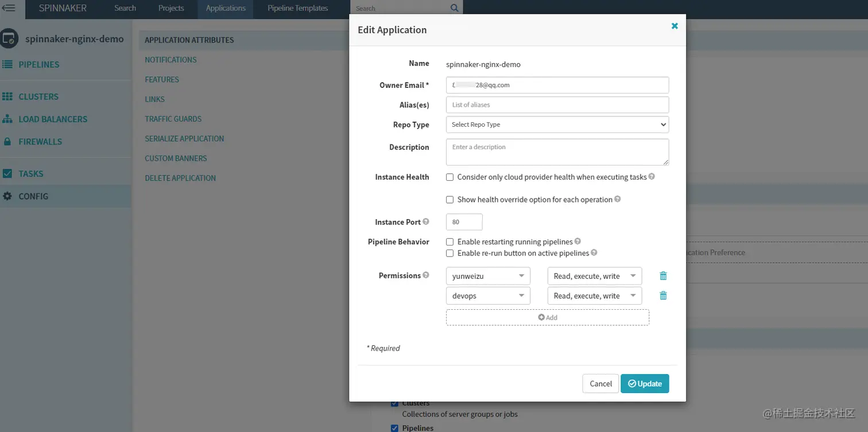Go to PIPELINES in the sidebar
The height and width of the screenshot is (432, 868).
39,64
